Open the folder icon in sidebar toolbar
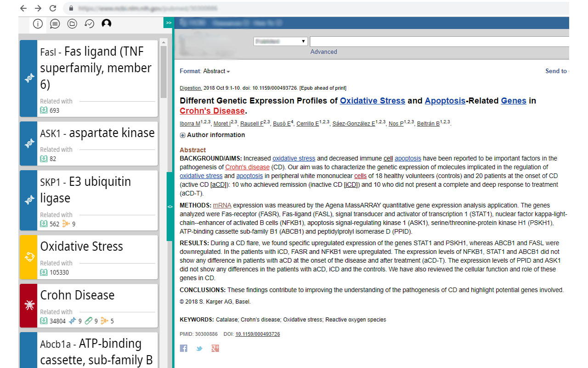Screen dimensions: 588x368 point(72,23)
